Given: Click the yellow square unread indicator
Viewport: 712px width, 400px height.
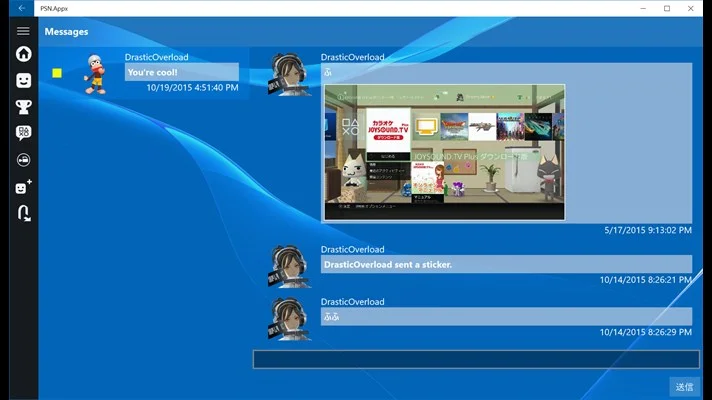Looking at the screenshot, I should (57, 73).
